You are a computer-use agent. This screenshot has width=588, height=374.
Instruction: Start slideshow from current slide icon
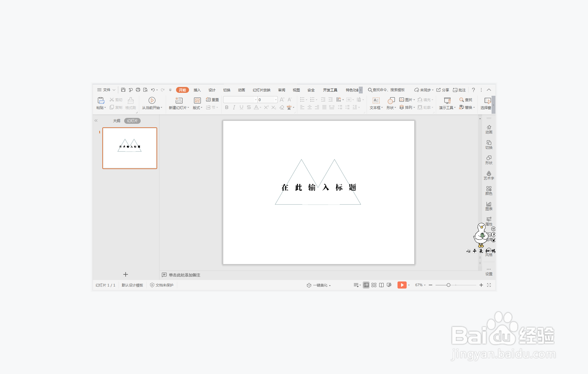(x=152, y=100)
